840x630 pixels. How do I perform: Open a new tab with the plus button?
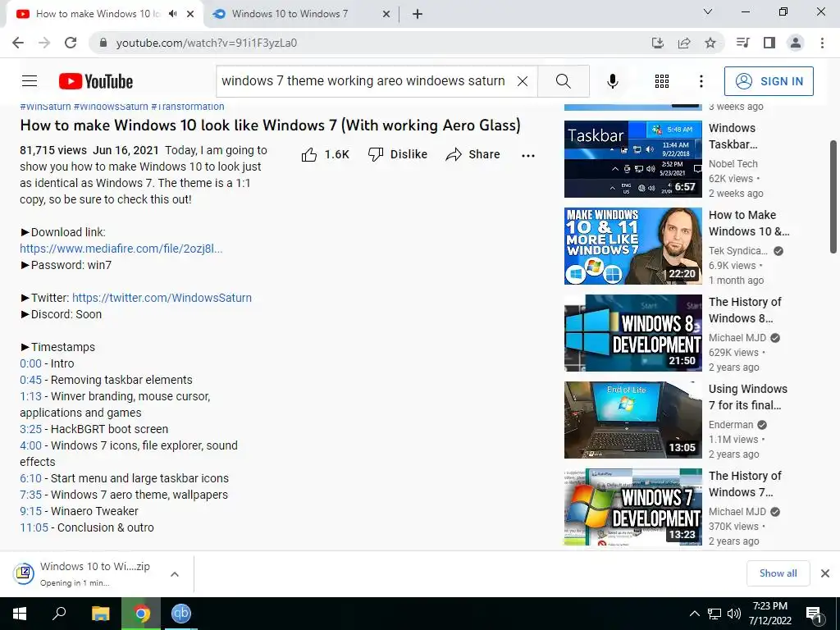pos(418,14)
